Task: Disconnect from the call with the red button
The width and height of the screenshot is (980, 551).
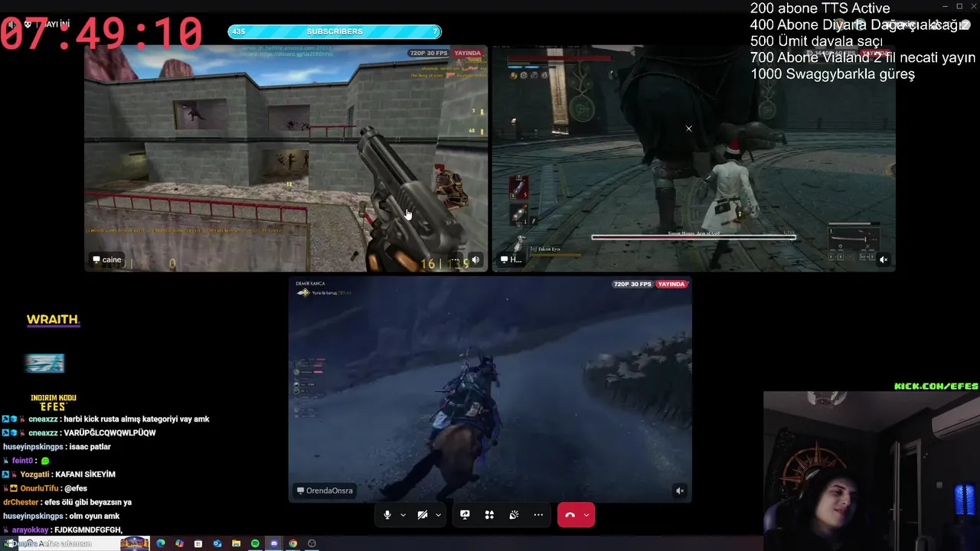Action: [x=570, y=515]
